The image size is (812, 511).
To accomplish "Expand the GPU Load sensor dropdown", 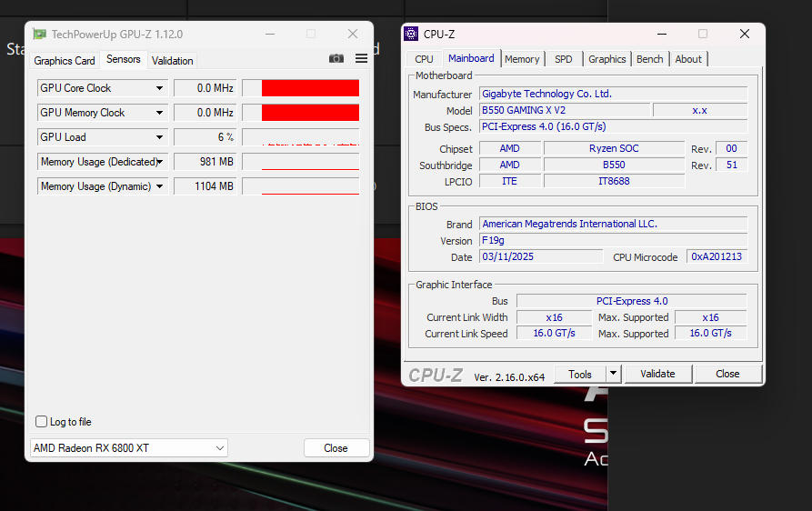I will tap(159, 137).
